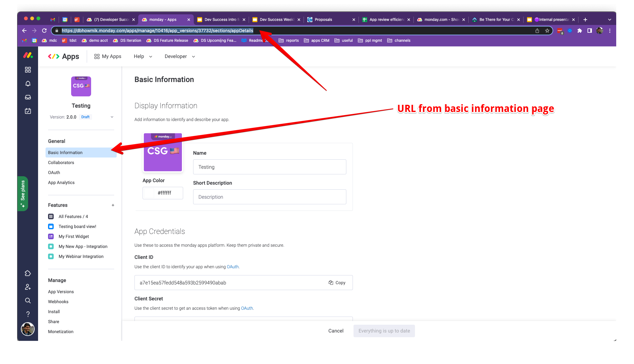
Task: Click the Cancel button
Action: tap(336, 331)
